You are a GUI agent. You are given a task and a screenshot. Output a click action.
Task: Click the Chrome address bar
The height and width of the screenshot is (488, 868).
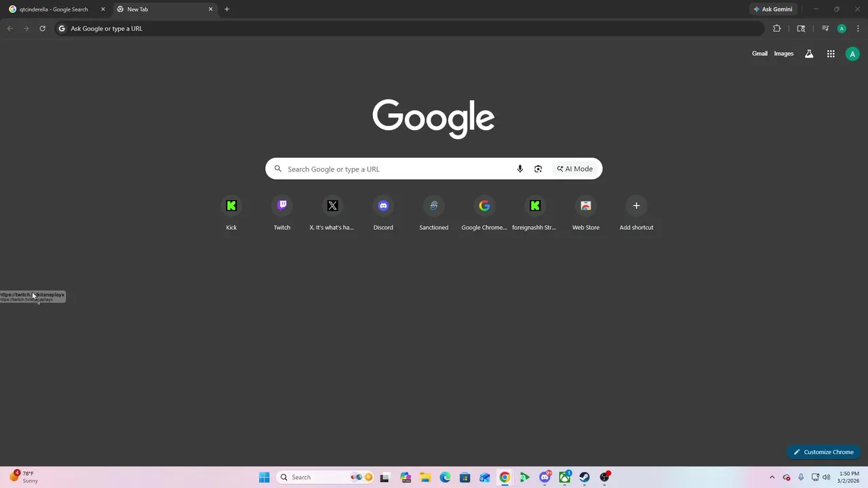click(x=410, y=28)
